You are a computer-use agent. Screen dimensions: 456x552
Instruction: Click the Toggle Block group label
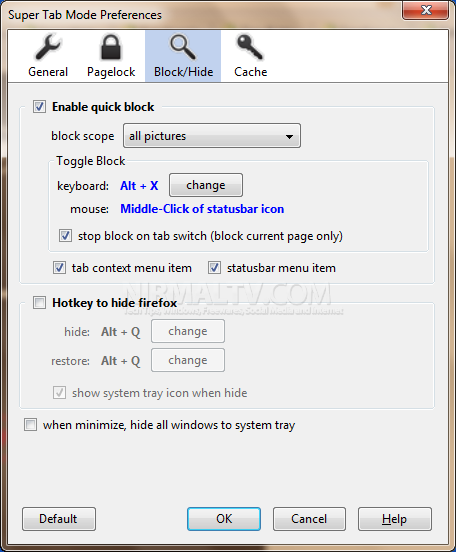coord(91,161)
